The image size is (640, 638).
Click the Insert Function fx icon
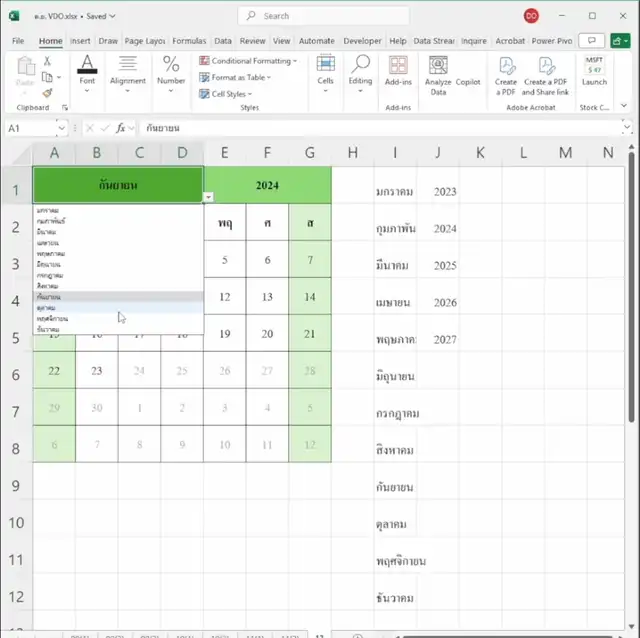120,128
